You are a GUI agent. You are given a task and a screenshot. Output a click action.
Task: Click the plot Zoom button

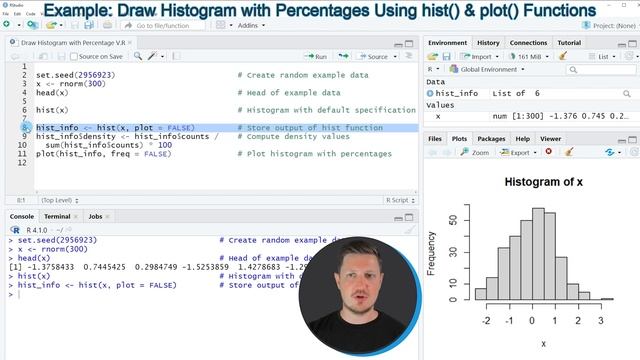(x=475, y=152)
